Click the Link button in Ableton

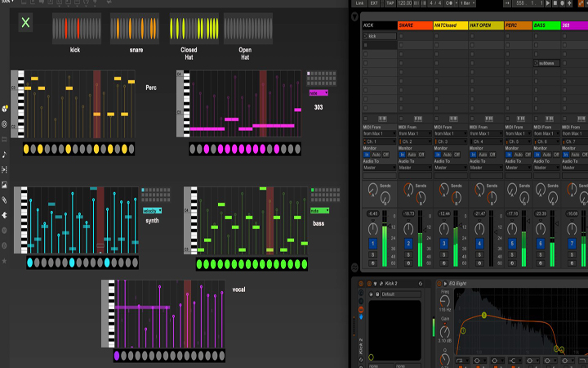point(359,3)
